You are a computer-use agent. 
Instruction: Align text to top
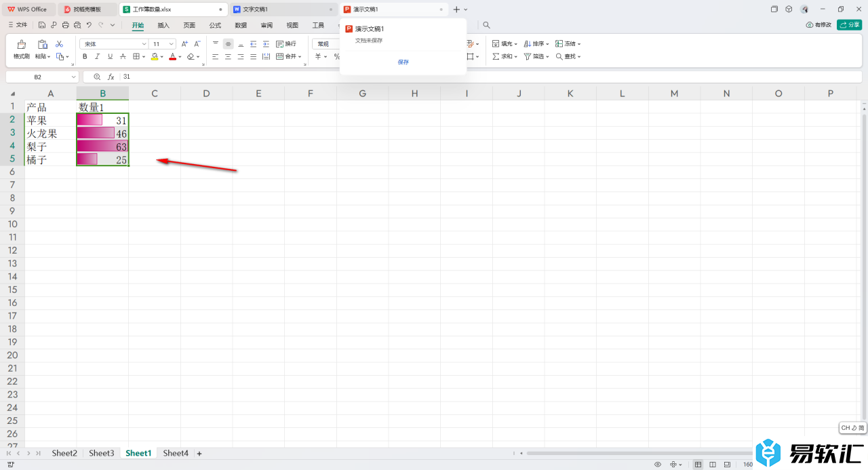coord(216,43)
